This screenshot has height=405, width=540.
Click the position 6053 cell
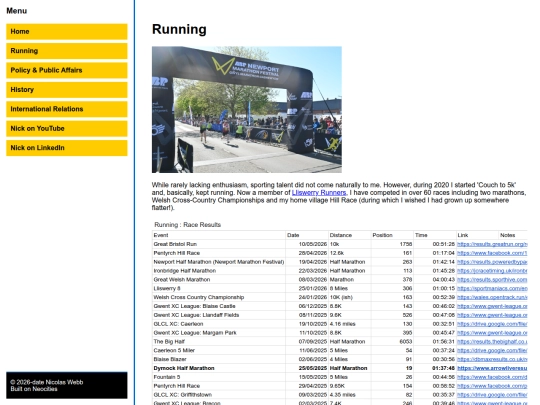pyautogui.click(x=392, y=342)
